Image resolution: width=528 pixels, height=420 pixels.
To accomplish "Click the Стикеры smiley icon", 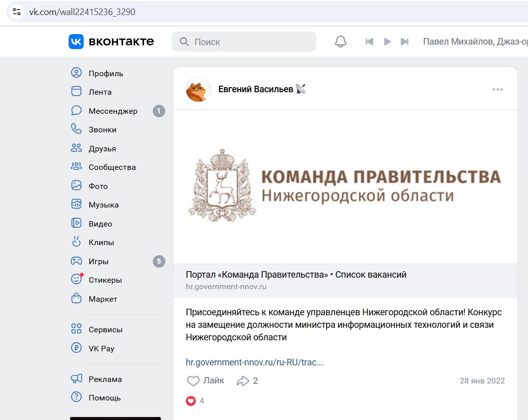I will point(77,279).
